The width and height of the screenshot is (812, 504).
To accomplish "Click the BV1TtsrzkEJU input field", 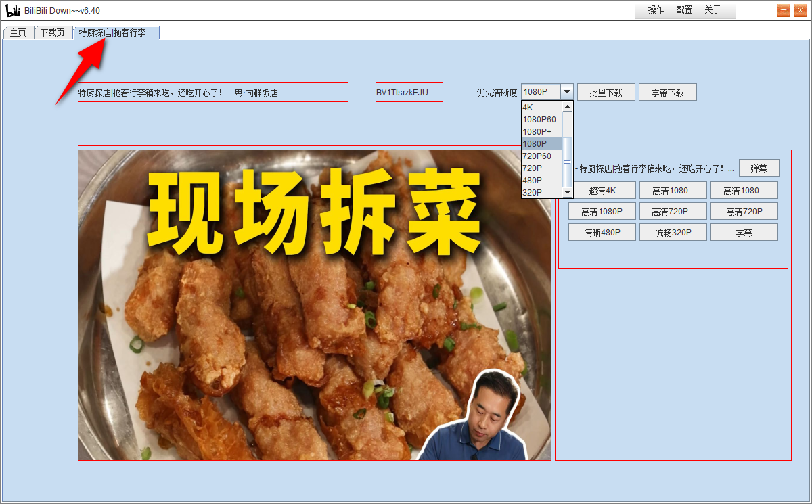I will pos(409,91).
